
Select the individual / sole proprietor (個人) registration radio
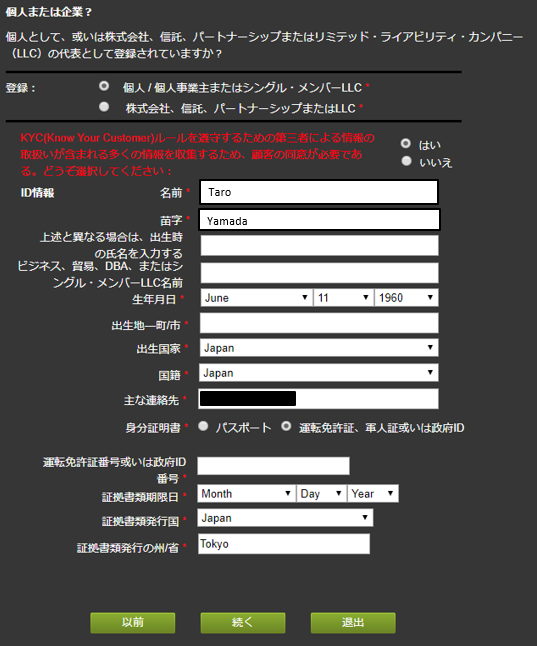click(x=104, y=86)
